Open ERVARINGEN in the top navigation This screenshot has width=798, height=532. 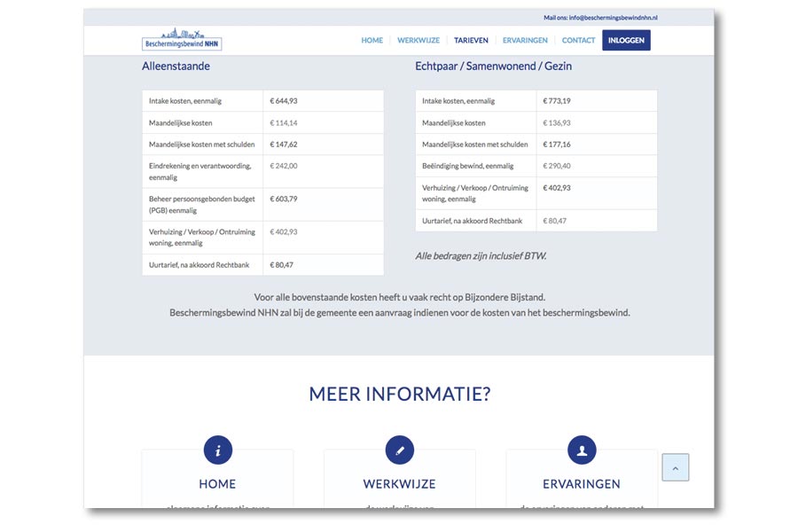[525, 41]
